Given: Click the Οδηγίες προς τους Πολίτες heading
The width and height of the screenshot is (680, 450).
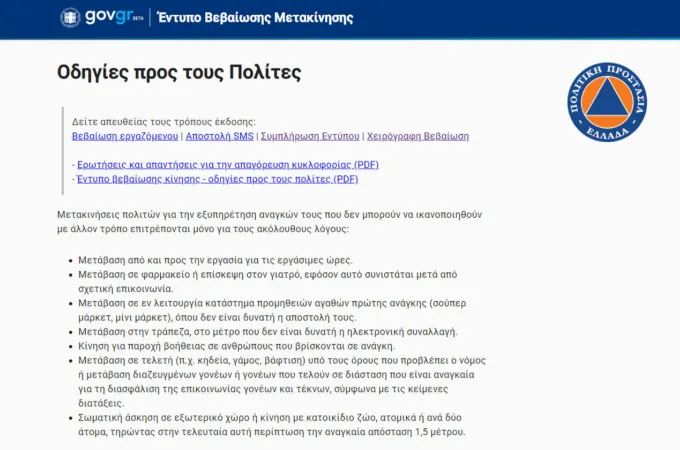Looking at the screenshot, I should coord(179,72).
